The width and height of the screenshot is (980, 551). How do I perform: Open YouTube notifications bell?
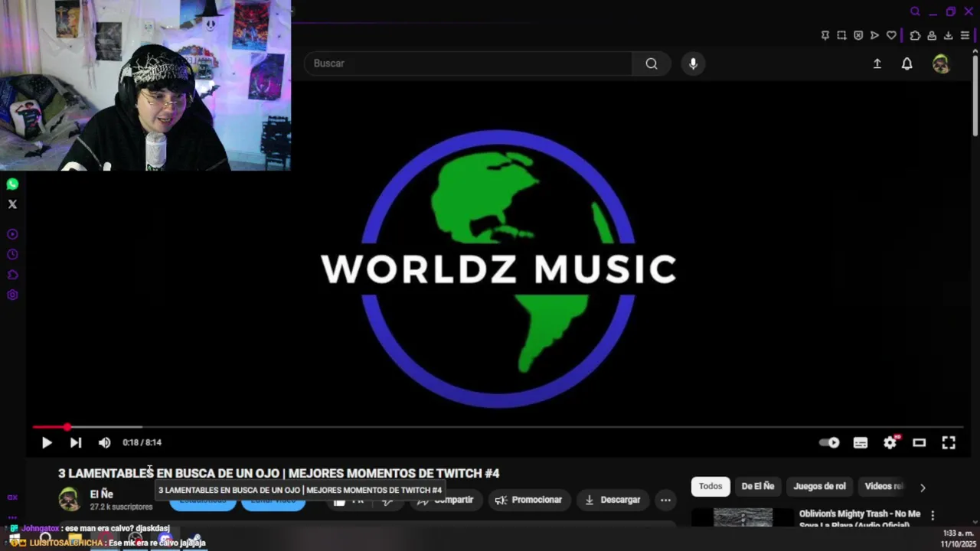coord(906,64)
